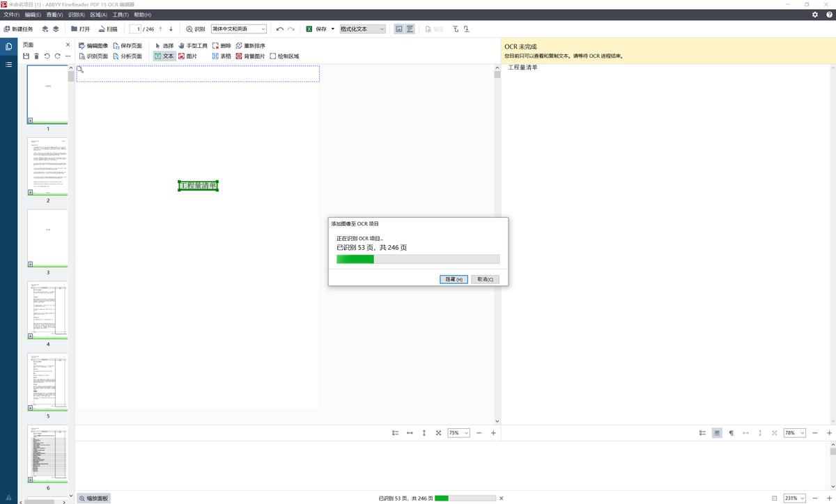Open the settings gear in the title bar

815,15
